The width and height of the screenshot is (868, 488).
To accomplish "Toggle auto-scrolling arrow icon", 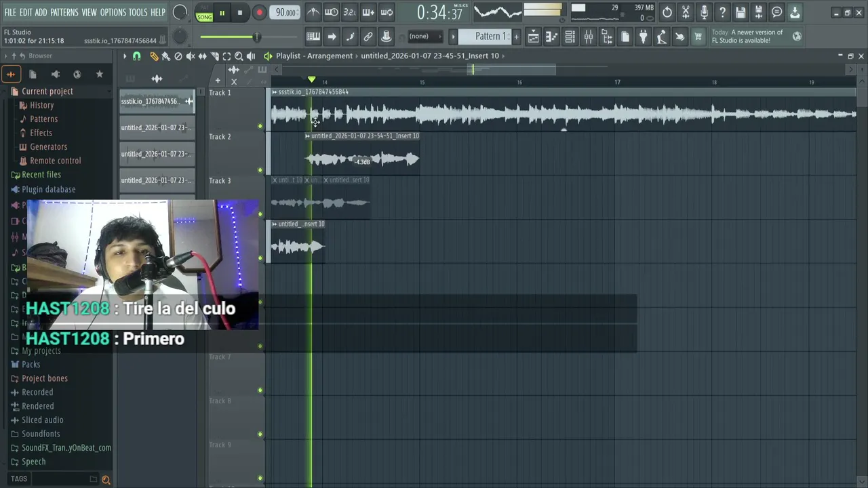I will coord(332,37).
